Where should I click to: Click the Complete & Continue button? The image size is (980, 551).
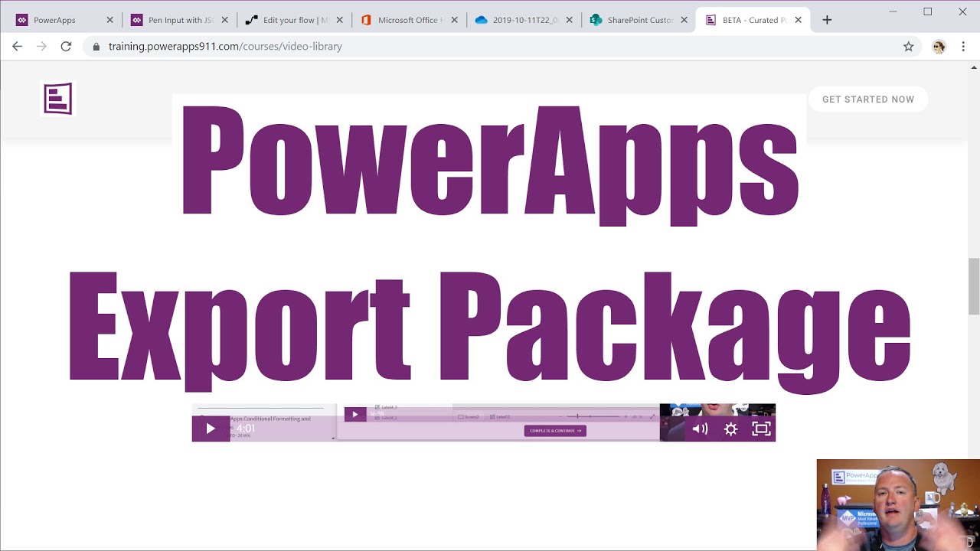[555, 431]
